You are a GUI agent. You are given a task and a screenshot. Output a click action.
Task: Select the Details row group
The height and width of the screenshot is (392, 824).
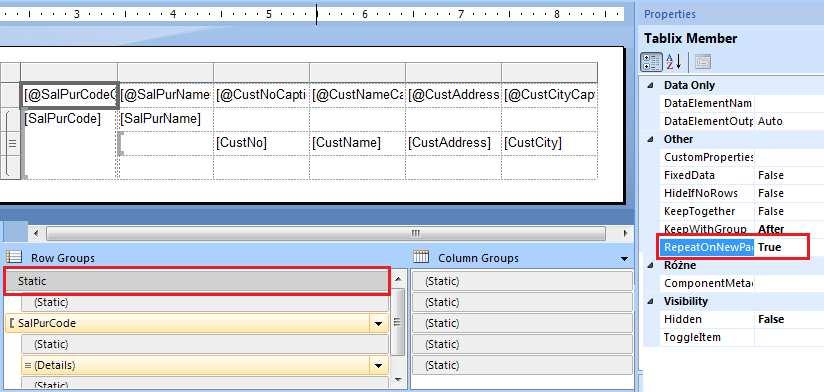205,365
